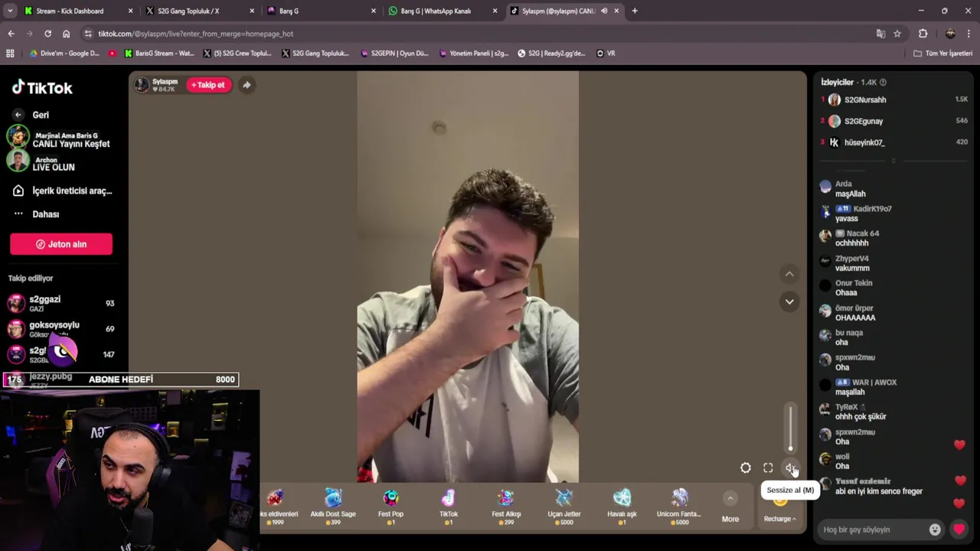Open the browser extensions puzzle icon
Screen dimensions: 980x551
[x=923, y=34]
